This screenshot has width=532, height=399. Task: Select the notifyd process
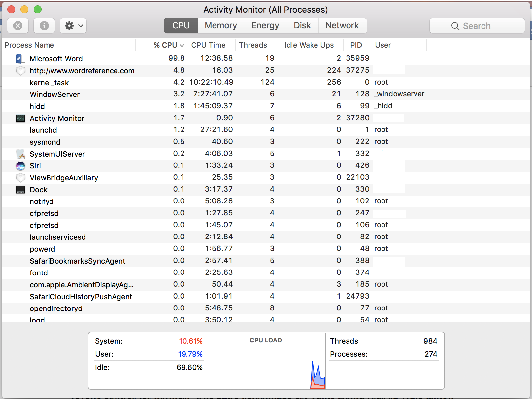[266, 201]
